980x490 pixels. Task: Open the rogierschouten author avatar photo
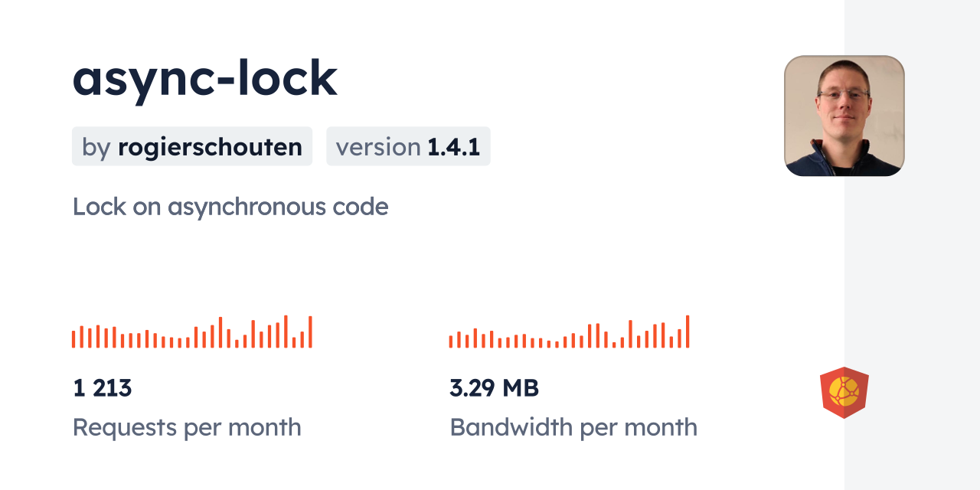(x=844, y=116)
